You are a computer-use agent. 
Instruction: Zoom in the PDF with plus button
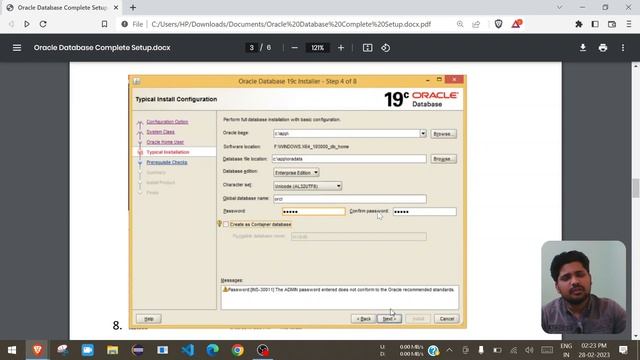pyautogui.click(x=341, y=48)
